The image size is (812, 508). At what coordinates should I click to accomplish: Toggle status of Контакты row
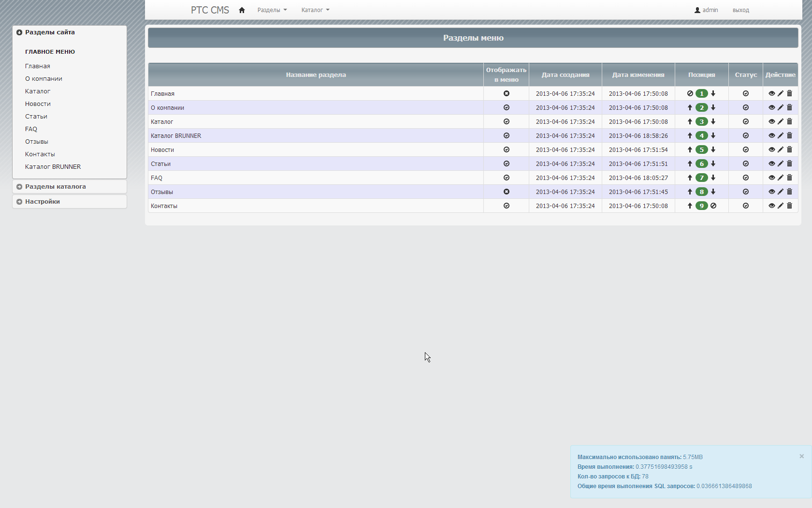[x=746, y=206]
